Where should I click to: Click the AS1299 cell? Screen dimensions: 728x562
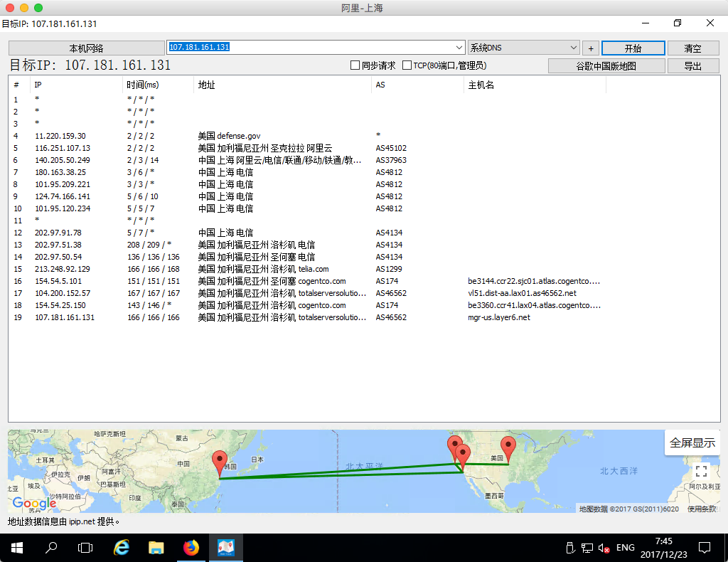point(389,269)
